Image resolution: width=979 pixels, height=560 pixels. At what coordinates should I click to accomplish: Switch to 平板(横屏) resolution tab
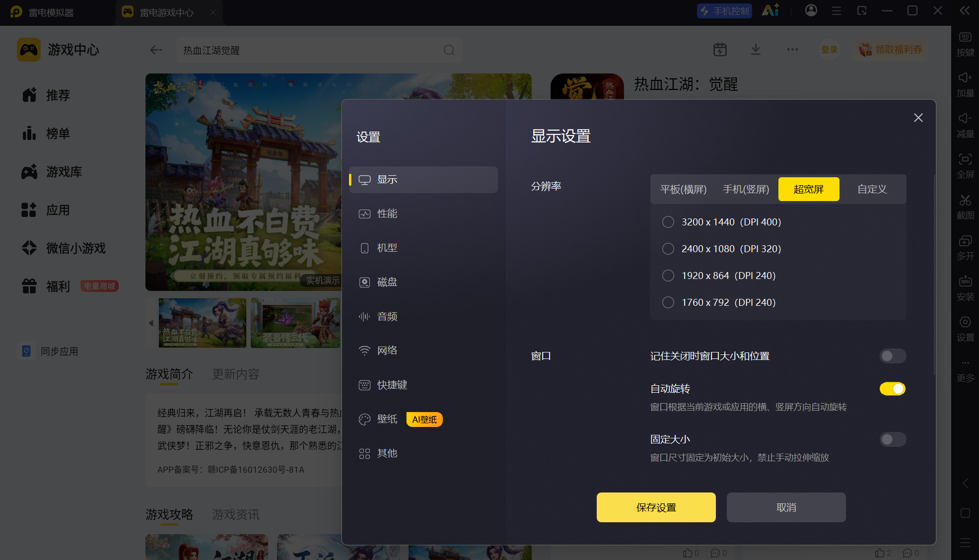click(x=684, y=189)
